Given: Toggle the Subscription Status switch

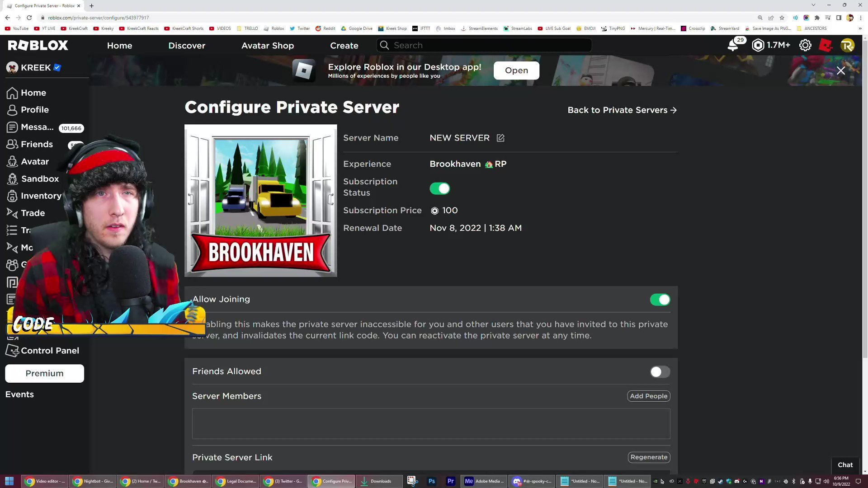Looking at the screenshot, I should click(440, 188).
